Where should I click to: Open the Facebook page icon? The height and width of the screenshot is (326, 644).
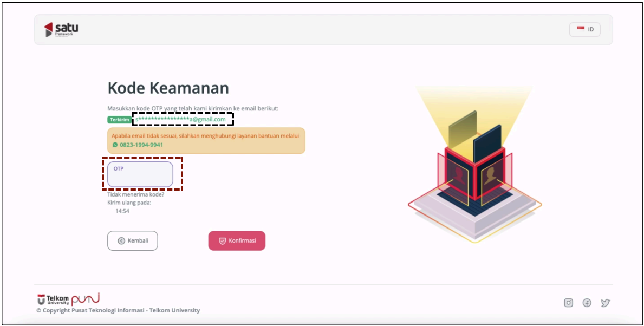click(587, 303)
